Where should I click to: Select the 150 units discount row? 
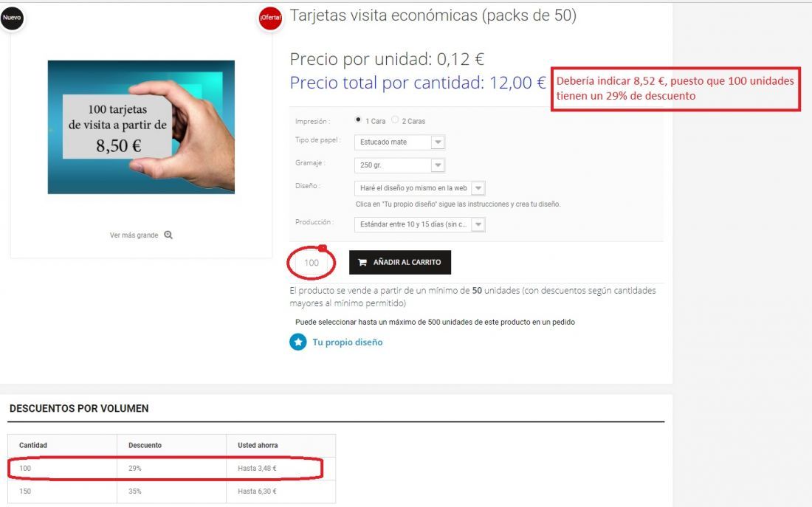pos(171,491)
